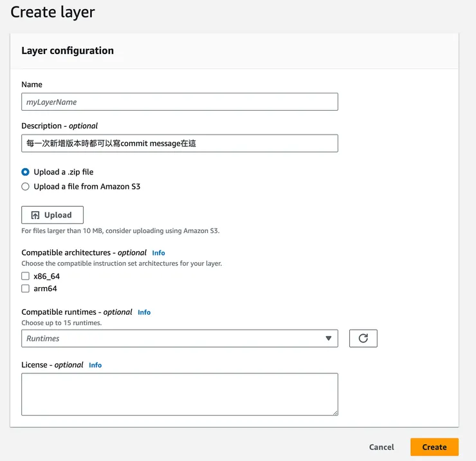
Task: Open Info link for Compatible architectures
Action: [x=158, y=253]
